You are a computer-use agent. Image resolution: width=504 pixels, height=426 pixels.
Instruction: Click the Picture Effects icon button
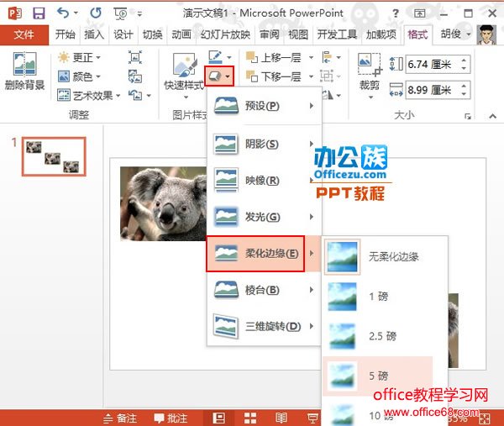[219, 76]
